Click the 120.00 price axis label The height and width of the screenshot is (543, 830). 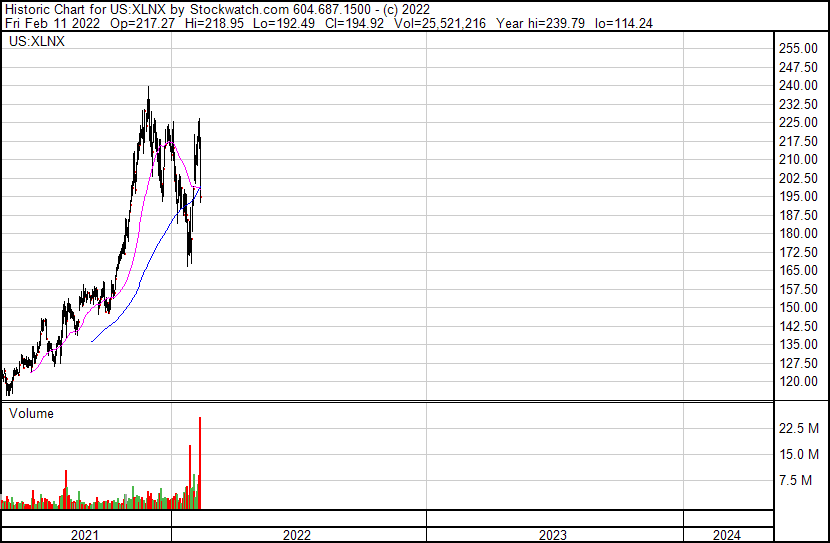coord(798,382)
